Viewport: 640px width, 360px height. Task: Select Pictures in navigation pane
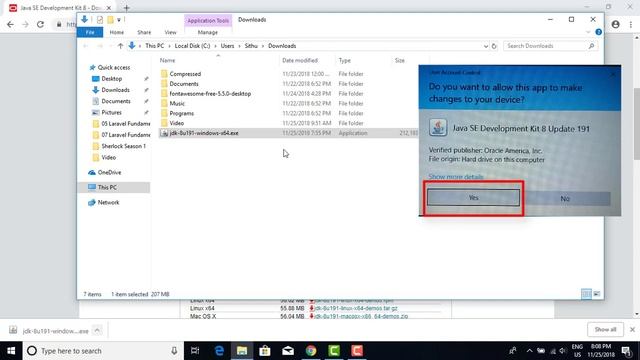[x=111, y=112]
